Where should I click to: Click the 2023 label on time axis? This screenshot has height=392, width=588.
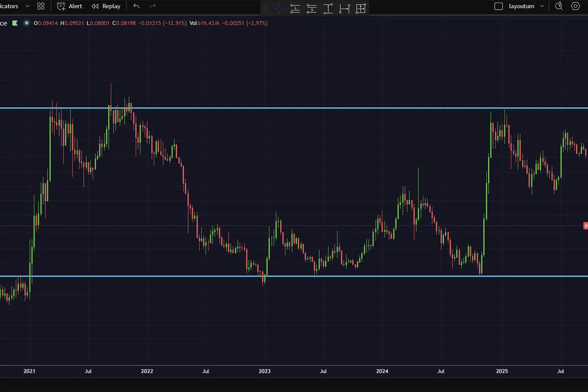(x=264, y=371)
